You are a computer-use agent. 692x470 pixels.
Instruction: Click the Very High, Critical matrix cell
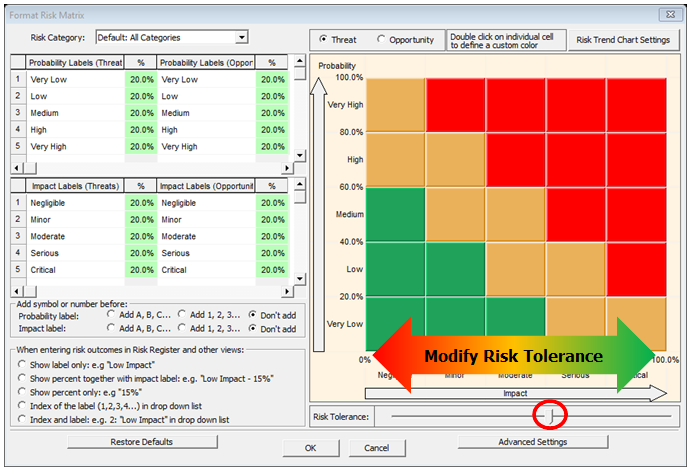tap(636, 105)
